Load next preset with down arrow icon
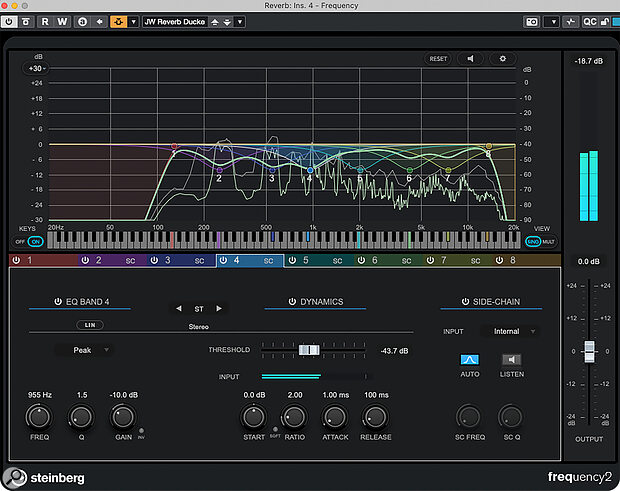 (x=227, y=22)
